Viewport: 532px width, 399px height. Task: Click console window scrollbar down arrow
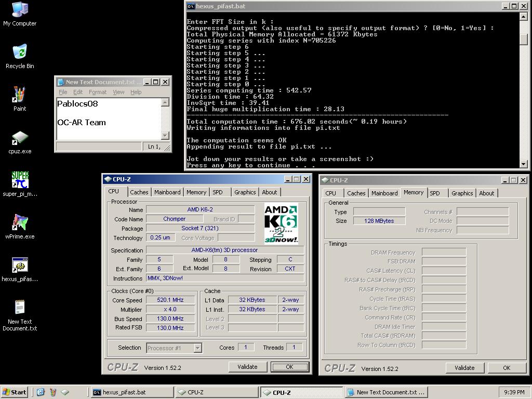tap(524, 164)
